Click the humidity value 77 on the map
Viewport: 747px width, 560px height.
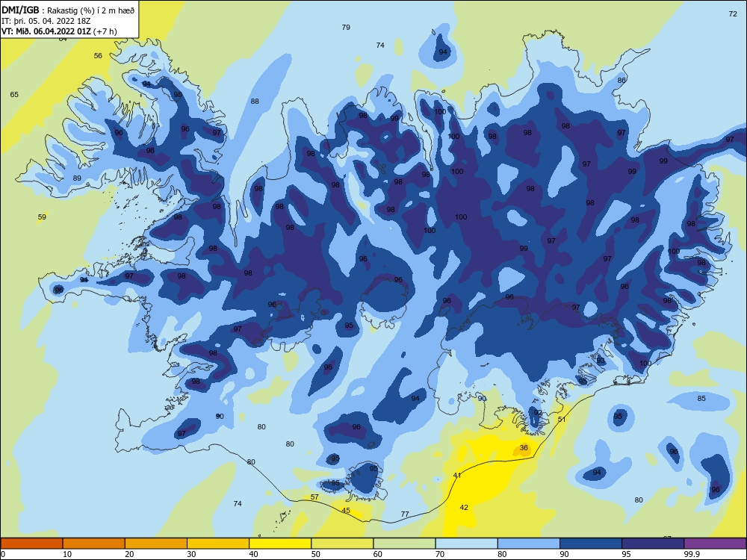pyautogui.click(x=405, y=514)
